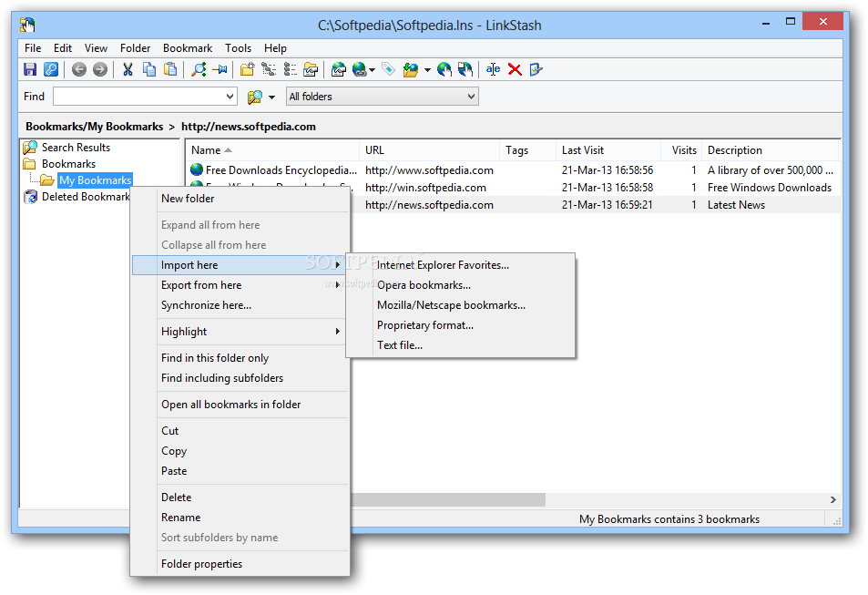The width and height of the screenshot is (868, 595).
Task: Click the find-in-folders search icon
Action: (x=255, y=97)
